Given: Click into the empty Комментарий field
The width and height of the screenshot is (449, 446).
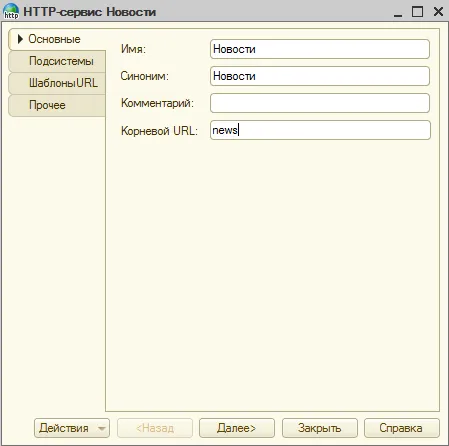Looking at the screenshot, I should pos(320,103).
